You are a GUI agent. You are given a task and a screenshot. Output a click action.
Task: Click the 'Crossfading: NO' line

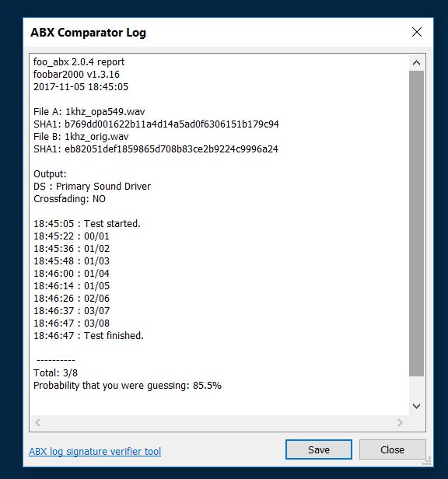(69, 199)
